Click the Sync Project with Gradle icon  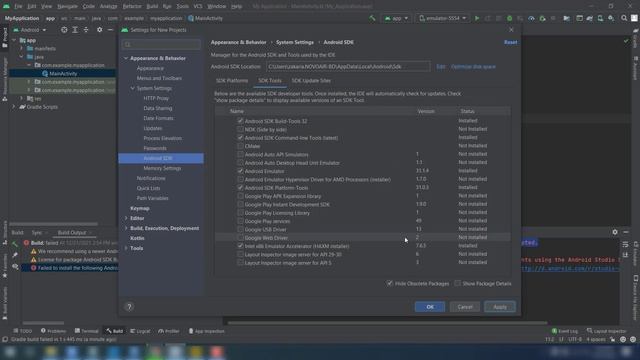coord(589,18)
